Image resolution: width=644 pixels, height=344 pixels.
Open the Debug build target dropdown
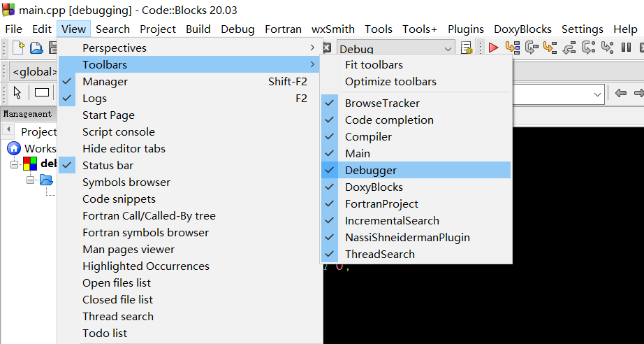coord(396,48)
